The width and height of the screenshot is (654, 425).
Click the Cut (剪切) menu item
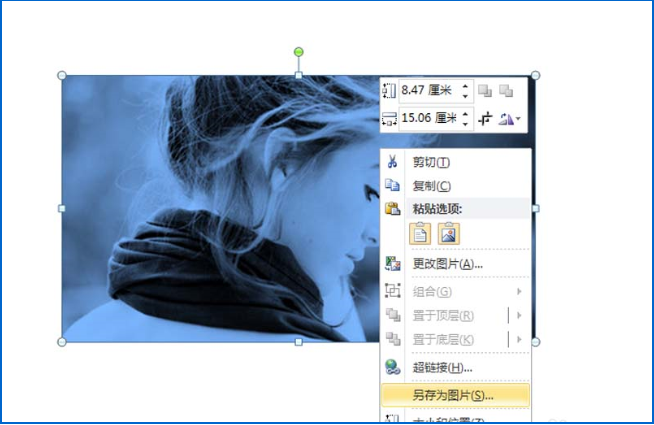[x=431, y=162]
